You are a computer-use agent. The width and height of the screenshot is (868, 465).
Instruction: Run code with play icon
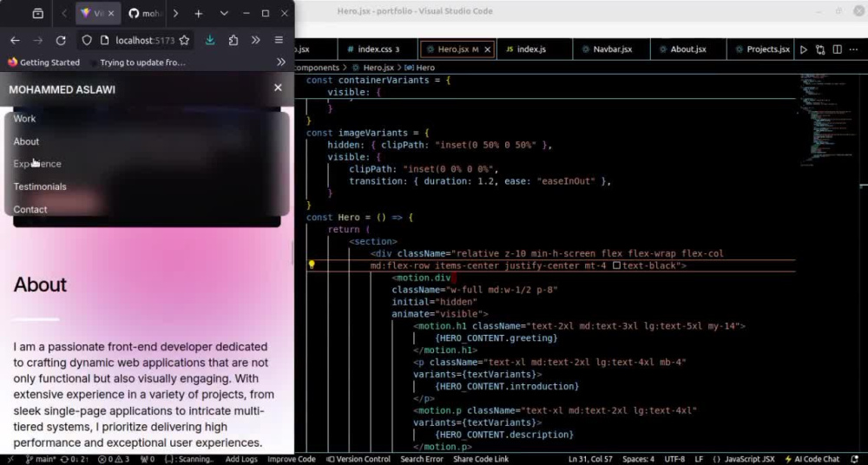click(804, 49)
